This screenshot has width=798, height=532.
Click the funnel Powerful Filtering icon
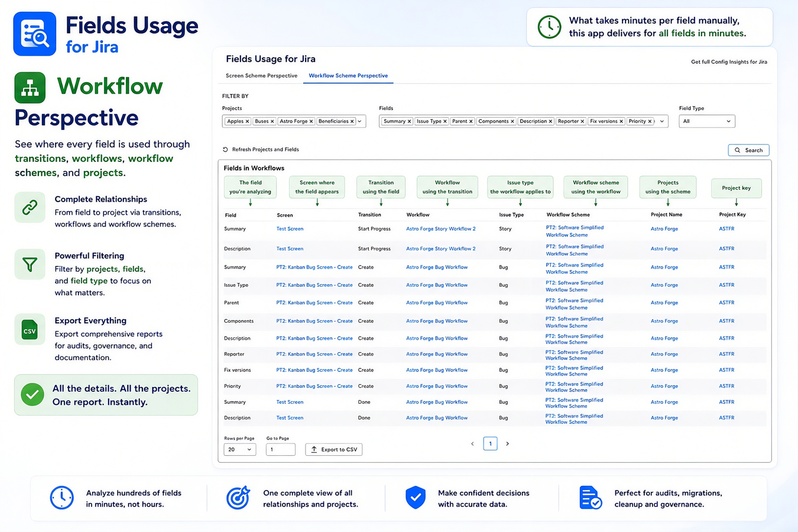pyautogui.click(x=30, y=264)
